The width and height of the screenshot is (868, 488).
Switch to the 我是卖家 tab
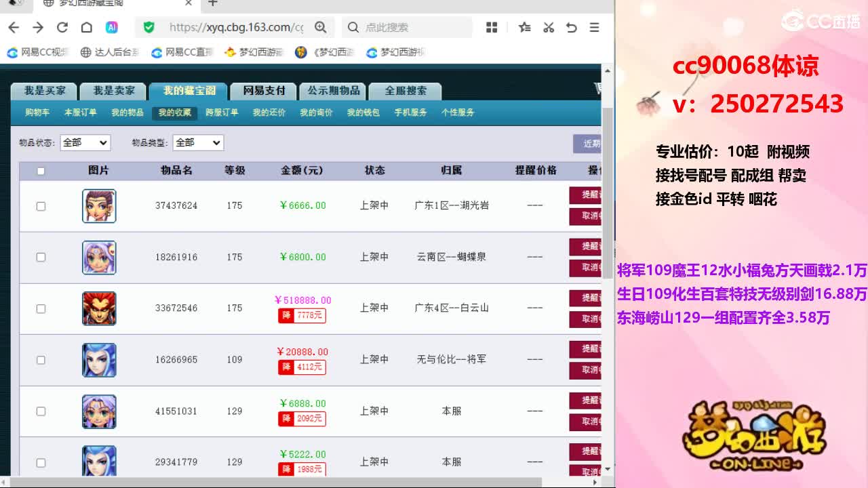114,91
